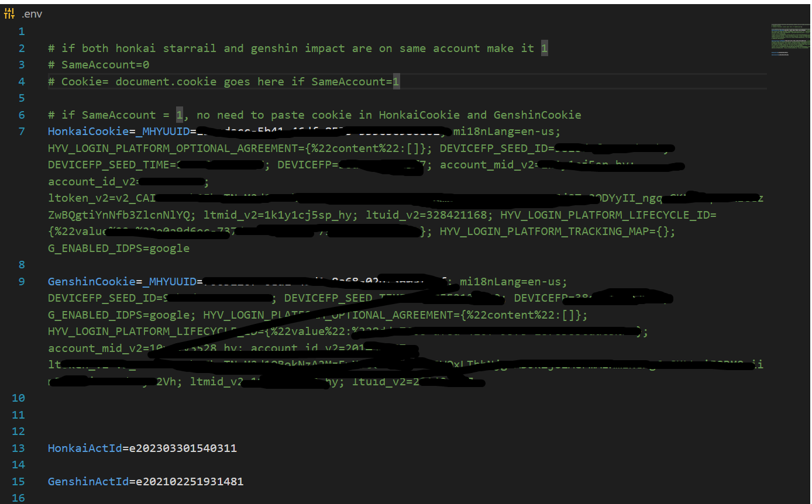Click line number 16 at the bottom
The image size is (812, 504).
18,498
